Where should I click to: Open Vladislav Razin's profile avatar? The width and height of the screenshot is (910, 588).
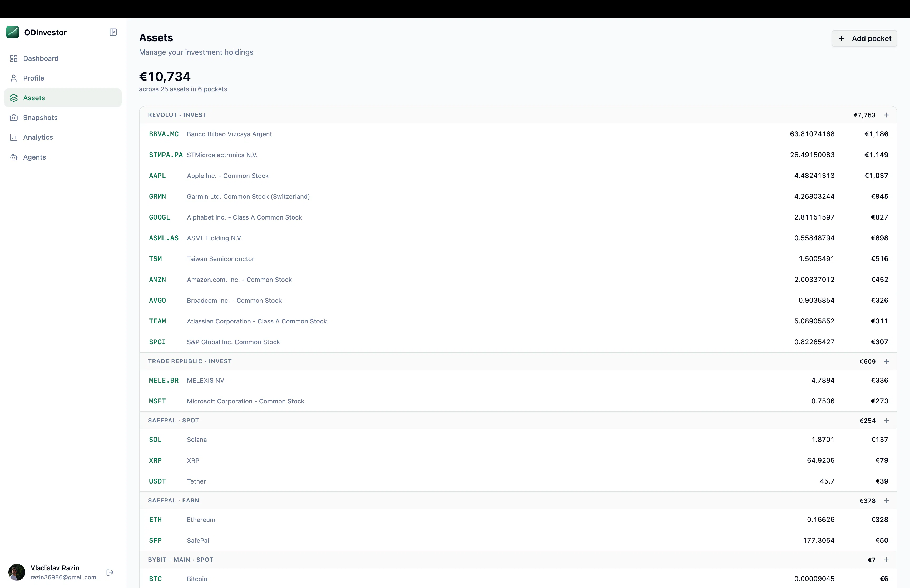click(17, 572)
